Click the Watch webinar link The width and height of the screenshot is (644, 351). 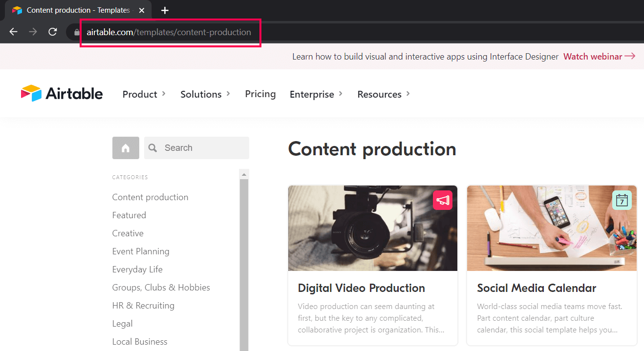point(594,56)
